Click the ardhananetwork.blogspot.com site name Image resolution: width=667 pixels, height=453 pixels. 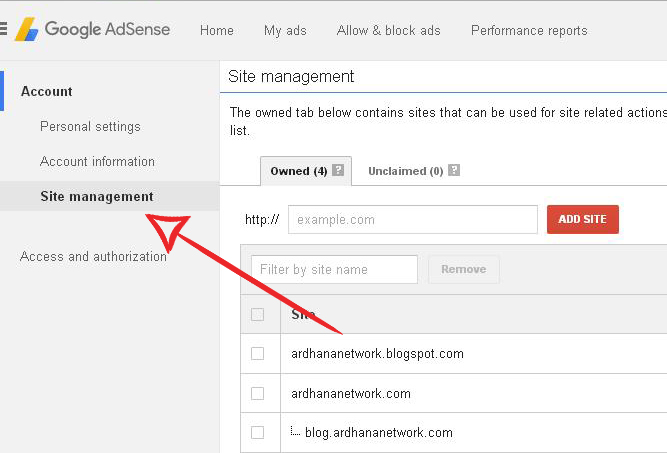tap(377, 354)
